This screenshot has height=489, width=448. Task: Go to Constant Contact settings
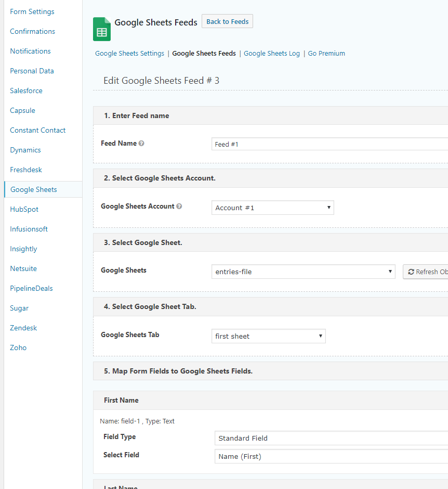pos(38,131)
